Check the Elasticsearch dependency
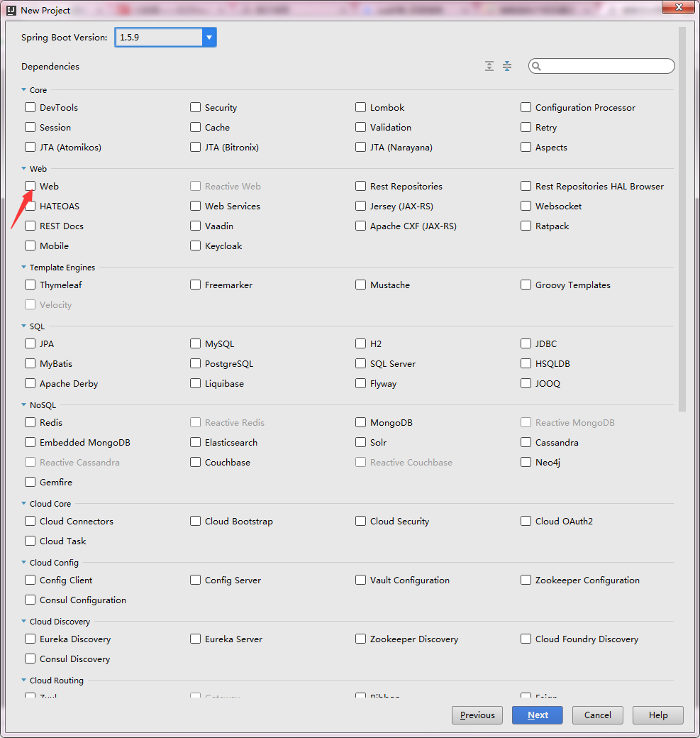The image size is (700, 738). 195,442
